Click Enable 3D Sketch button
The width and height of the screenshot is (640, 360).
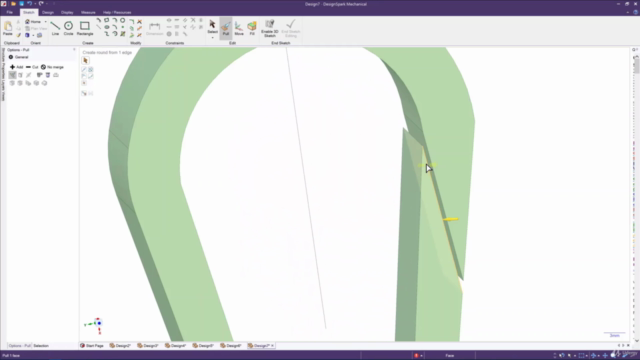(x=270, y=28)
